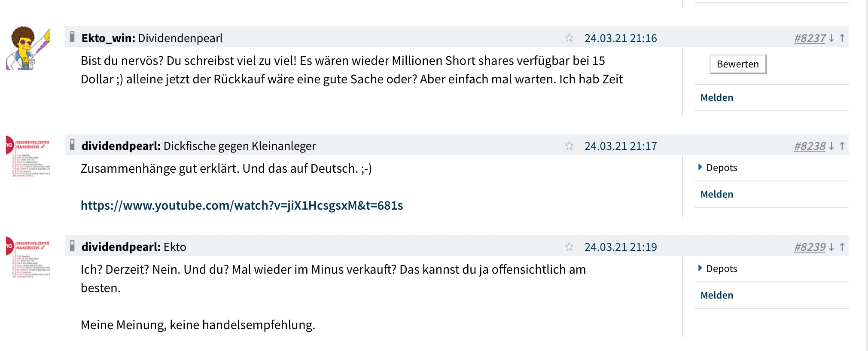Expand Depots under post #8239
Screen dimensions: 868x351
click(722, 269)
